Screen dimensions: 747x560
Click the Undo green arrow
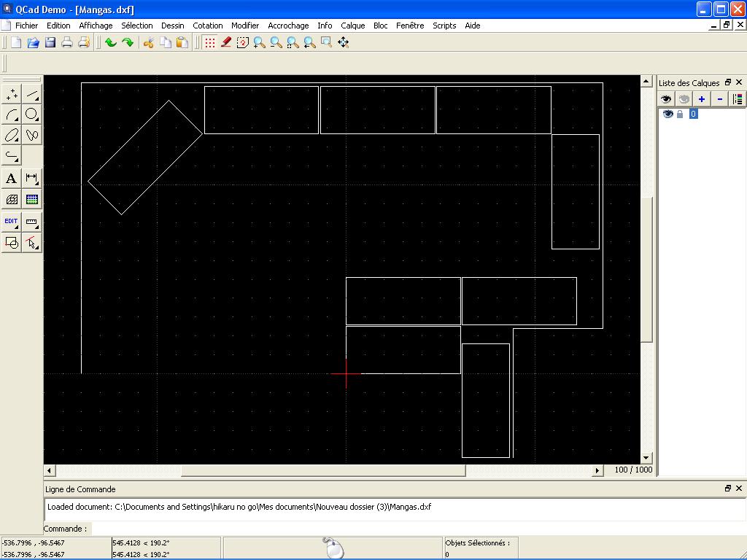pyautogui.click(x=111, y=43)
